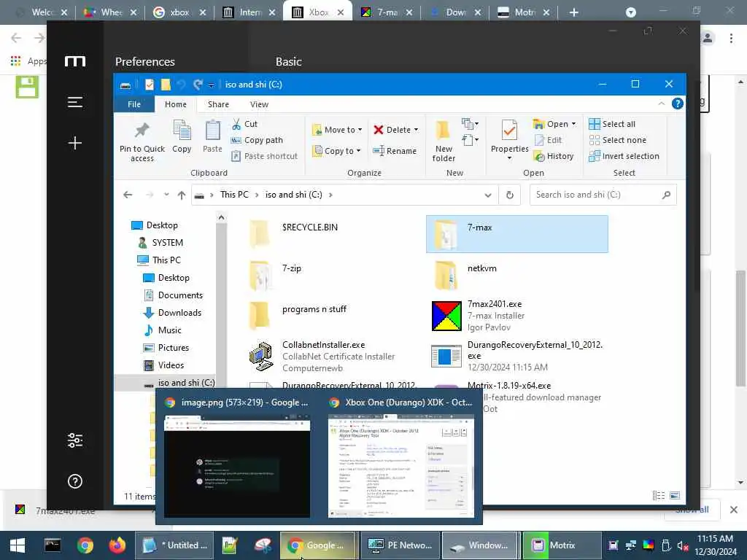Switch to PE Network taskbar button
747x560 pixels.
coord(399,545)
